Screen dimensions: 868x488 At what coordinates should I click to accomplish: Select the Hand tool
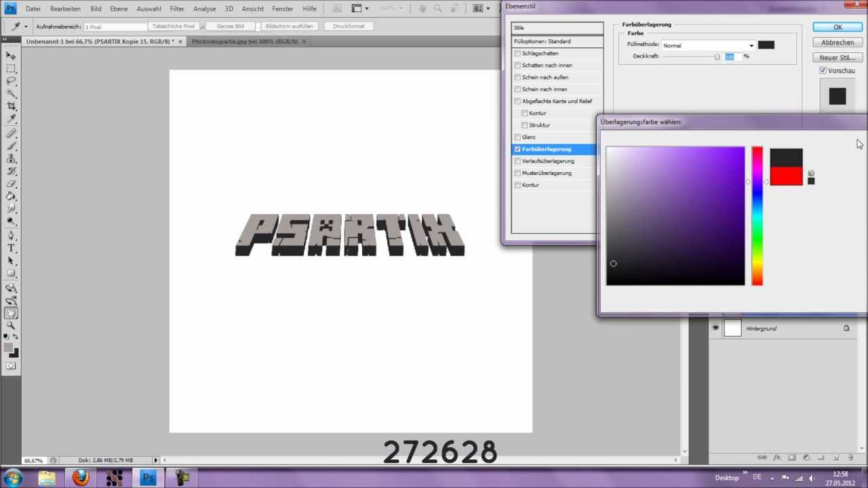[11, 313]
